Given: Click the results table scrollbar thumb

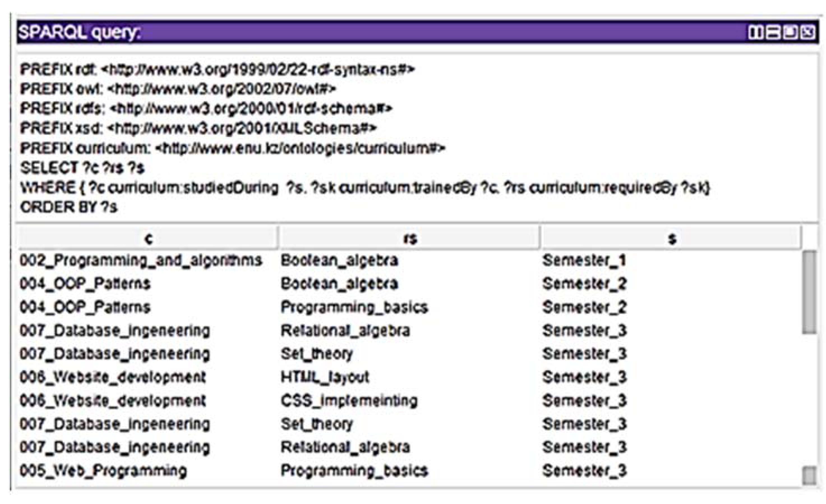Looking at the screenshot, I should point(809,292).
